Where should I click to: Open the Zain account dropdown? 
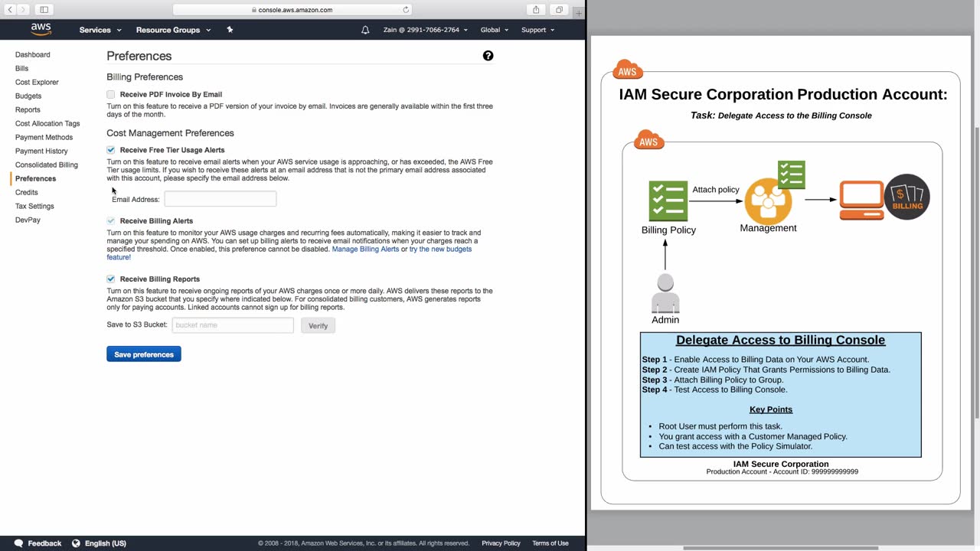click(425, 30)
